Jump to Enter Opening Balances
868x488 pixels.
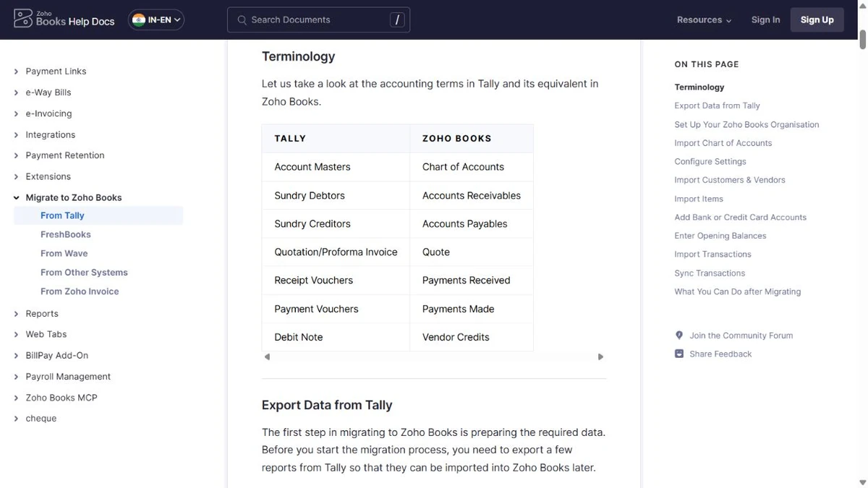(x=720, y=236)
